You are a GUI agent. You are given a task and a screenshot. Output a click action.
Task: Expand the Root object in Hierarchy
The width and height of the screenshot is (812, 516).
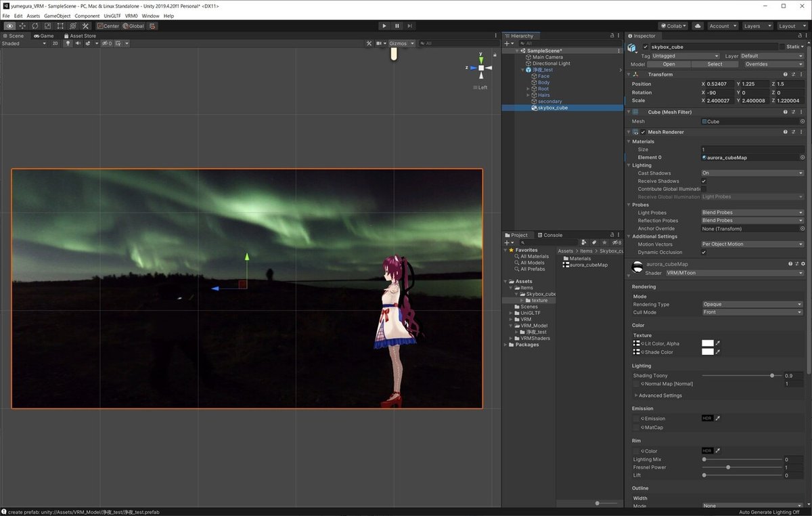point(528,89)
